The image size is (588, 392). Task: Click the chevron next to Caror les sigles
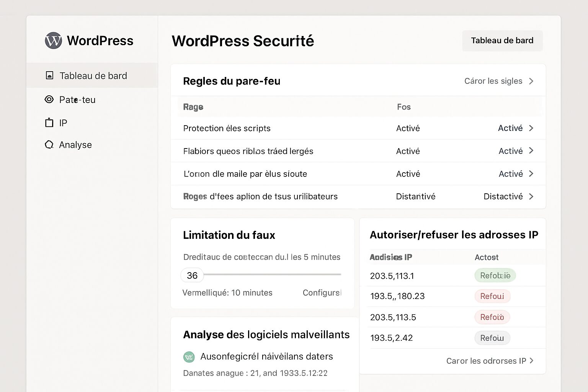pos(531,81)
